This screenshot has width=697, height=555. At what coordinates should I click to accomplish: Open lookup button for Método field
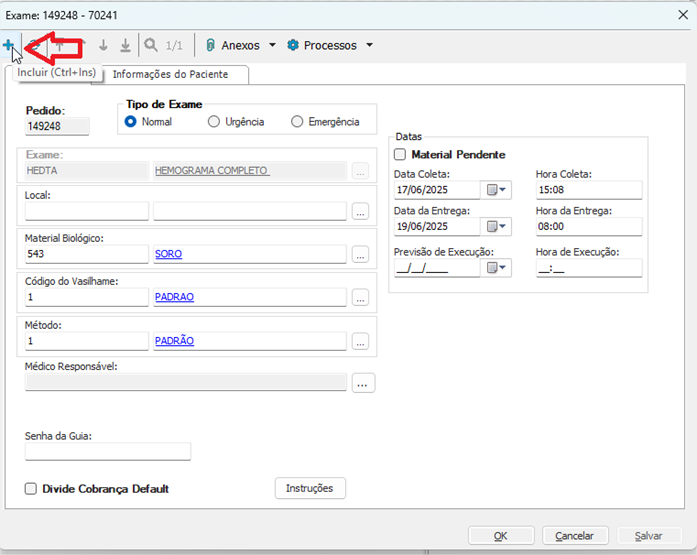[x=360, y=341]
